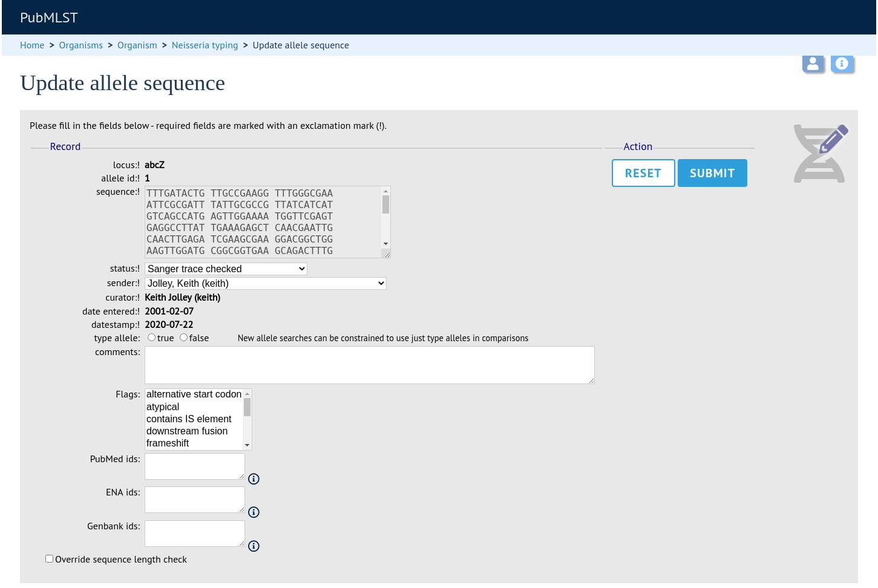The width and height of the screenshot is (878, 588).
Task: Click the sequence box scrollbar thumb
Action: pyautogui.click(x=385, y=204)
